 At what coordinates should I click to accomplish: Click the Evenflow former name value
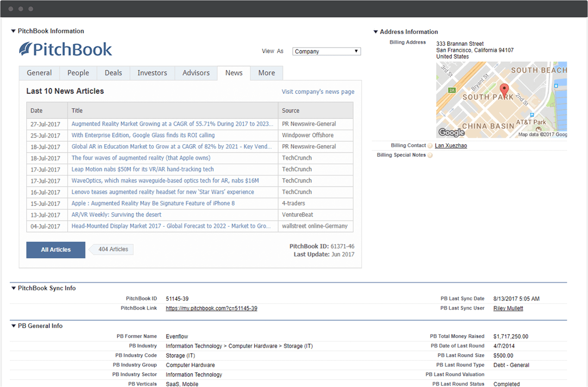(x=177, y=337)
